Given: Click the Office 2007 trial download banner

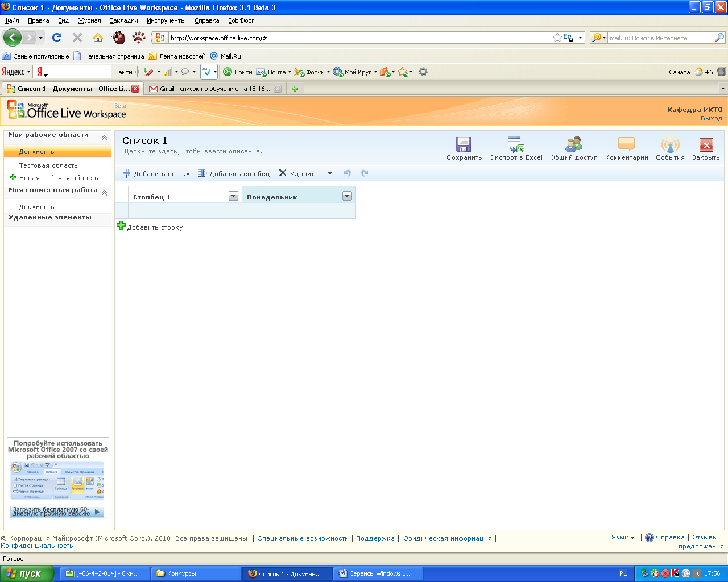Looking at the screenshot, I should (x=57, y=512).
